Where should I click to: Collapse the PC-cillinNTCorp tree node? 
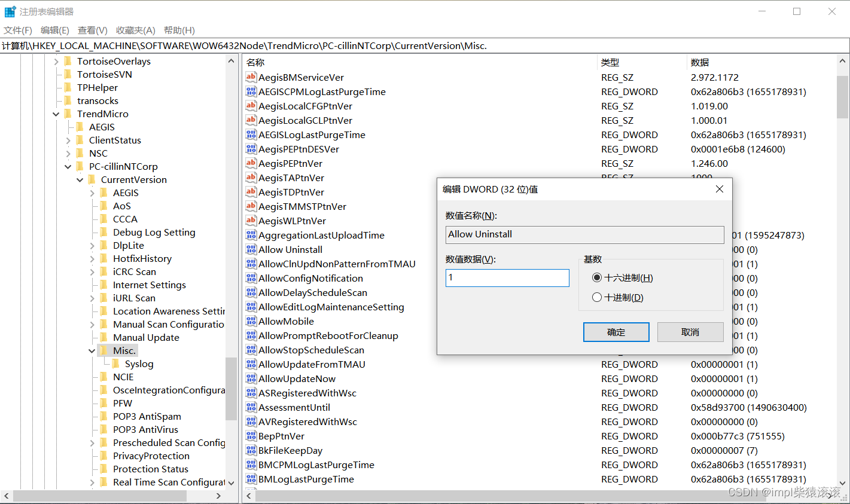click(68, 166)
